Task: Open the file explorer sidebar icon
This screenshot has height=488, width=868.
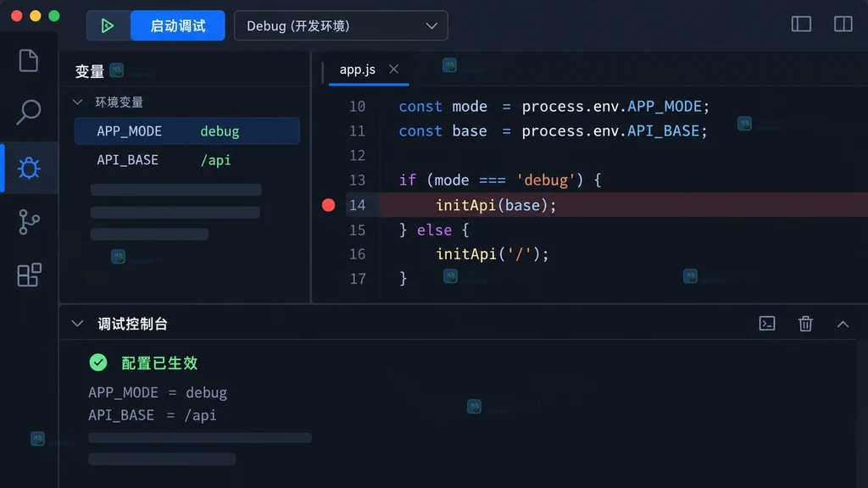Action: click(x=28, y=60)
